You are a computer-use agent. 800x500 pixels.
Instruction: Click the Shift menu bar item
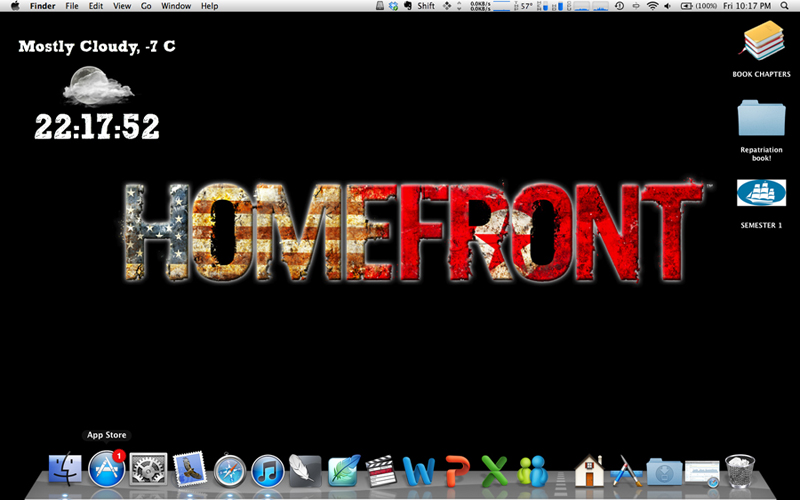pyautogui.click(x=426, y=6)
